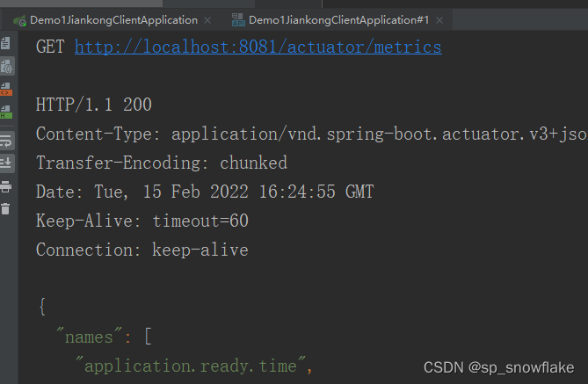Click the print icon

(x=5, y=186)
